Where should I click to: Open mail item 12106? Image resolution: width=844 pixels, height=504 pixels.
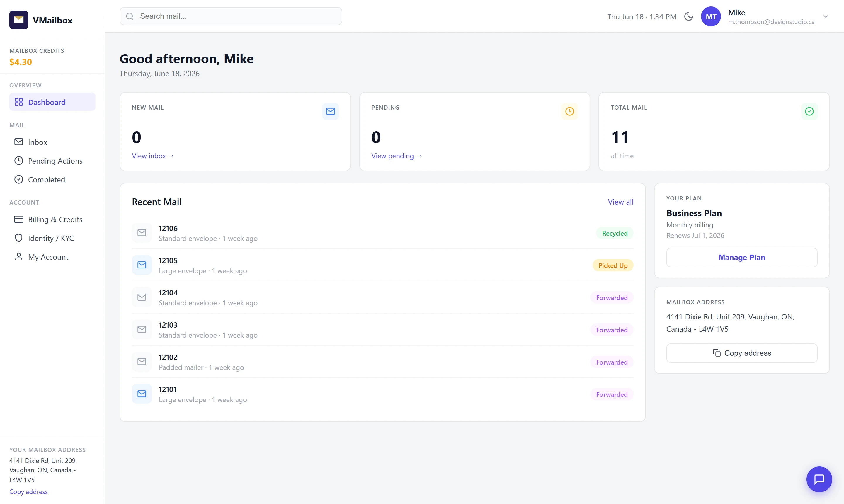[x=382, y=233]
